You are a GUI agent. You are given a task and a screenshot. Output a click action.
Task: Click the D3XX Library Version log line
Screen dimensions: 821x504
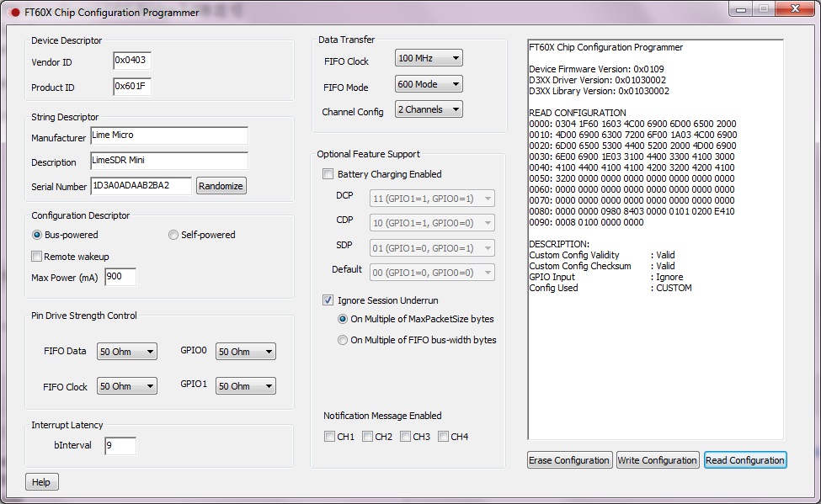click(x=599, y=91)
